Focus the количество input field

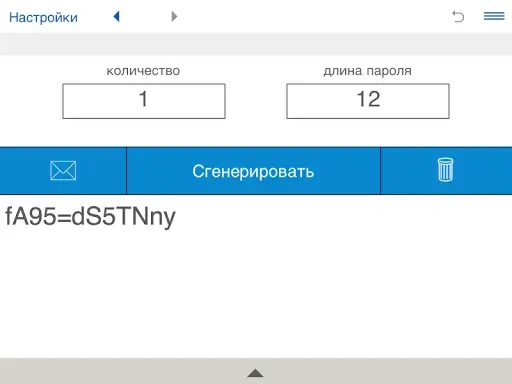[144, 101]
